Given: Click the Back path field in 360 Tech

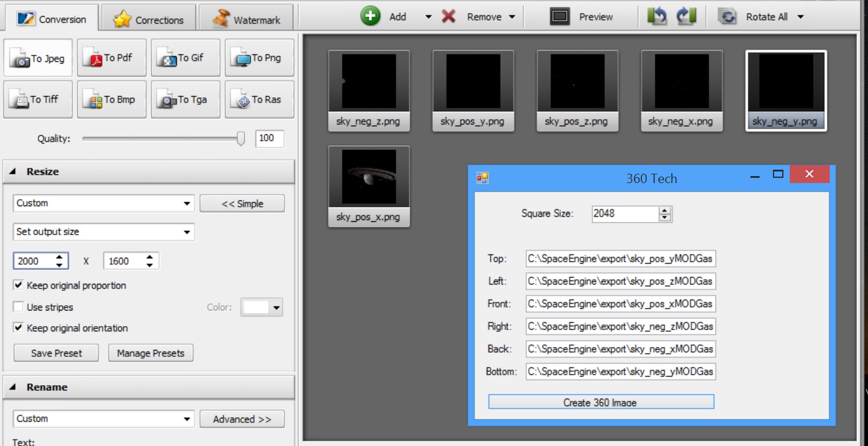Looking at the screenshot, I should 621,349.
